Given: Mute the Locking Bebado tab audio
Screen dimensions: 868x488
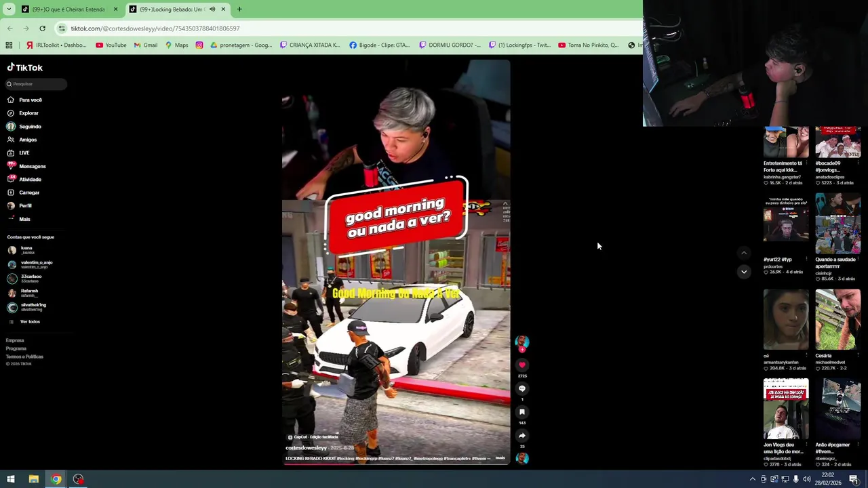Looking at the screenshot, I should (x=212, y=9).
